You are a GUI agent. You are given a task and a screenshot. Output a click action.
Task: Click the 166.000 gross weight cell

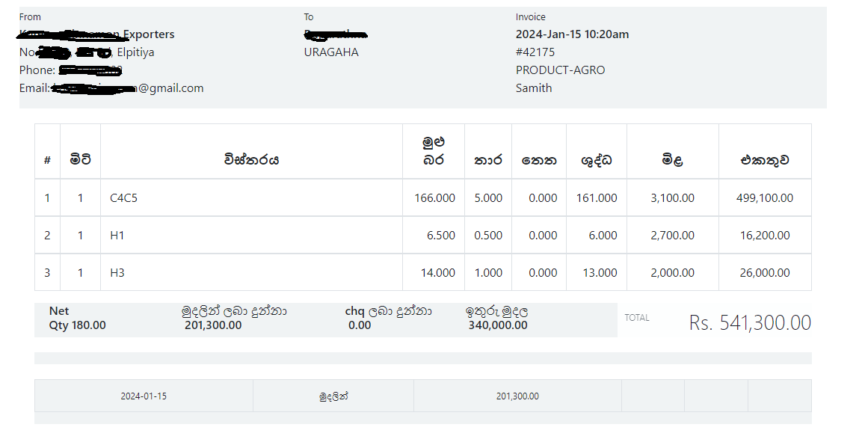(434, 198)
